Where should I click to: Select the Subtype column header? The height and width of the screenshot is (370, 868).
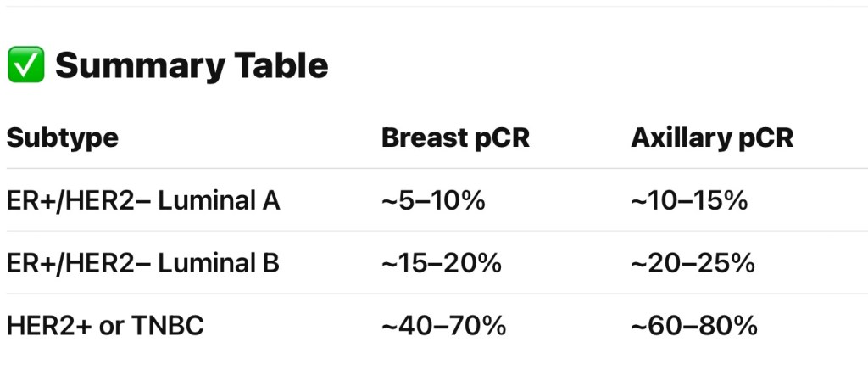(x=63, y=138)
